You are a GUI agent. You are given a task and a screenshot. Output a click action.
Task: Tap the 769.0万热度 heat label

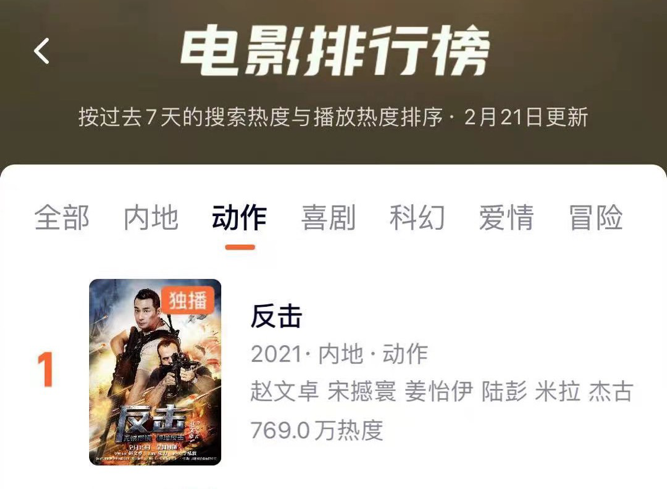pyautogui.click(x=317, y=430)
